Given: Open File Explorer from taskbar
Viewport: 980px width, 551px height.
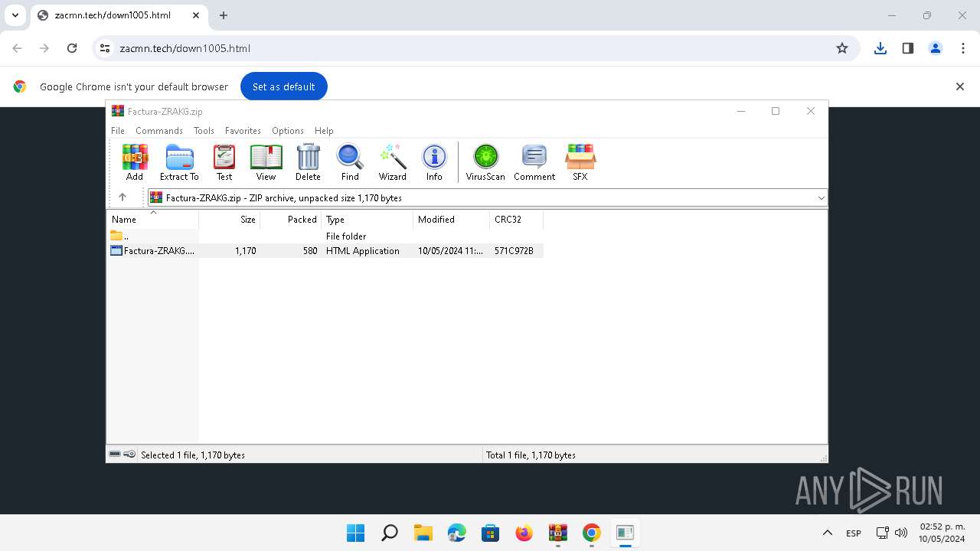Looking at the screenshot, I should point(423,533).
